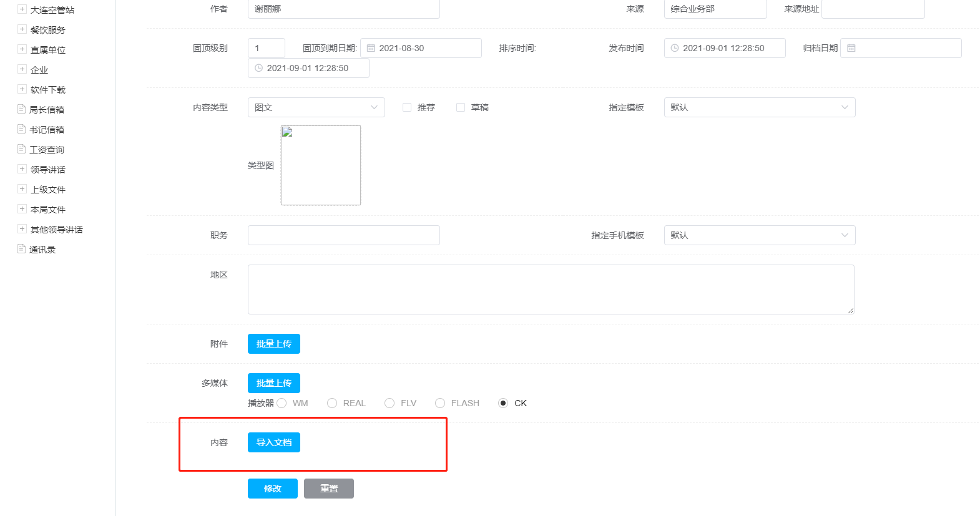Click the clock icon in 发布时间 field
This screenshot has width=980, height=516.
(x=675, y=48)
